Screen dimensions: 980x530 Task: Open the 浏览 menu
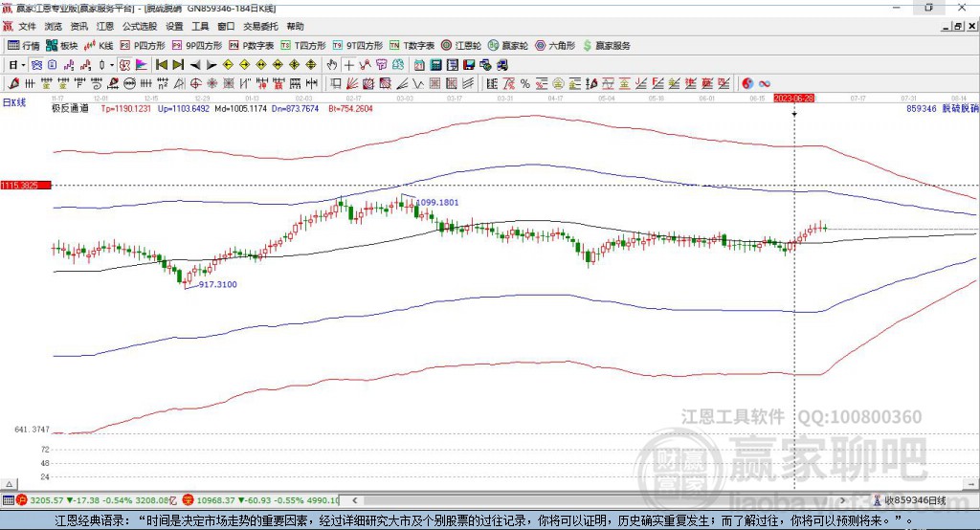click(54, 26)
